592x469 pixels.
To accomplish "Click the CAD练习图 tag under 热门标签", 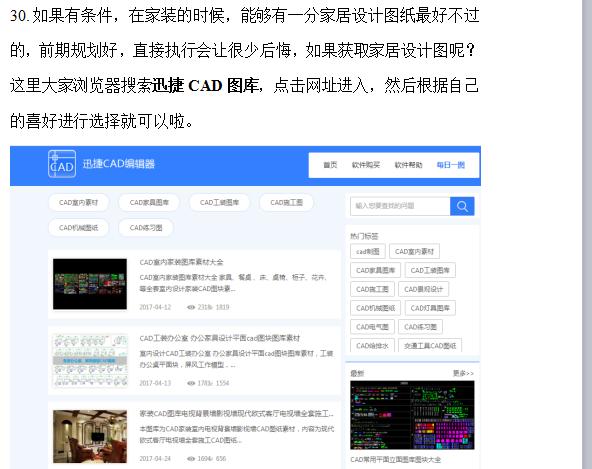I will pyautogui.click(x=420, y=327).
